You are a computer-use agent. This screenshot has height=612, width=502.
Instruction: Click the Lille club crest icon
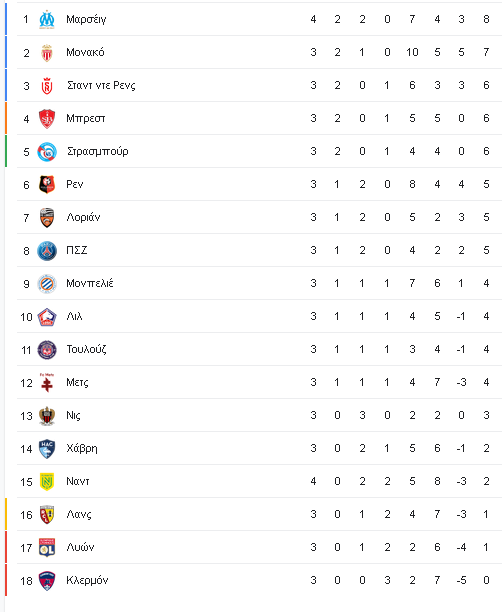(x=47, y=317)
